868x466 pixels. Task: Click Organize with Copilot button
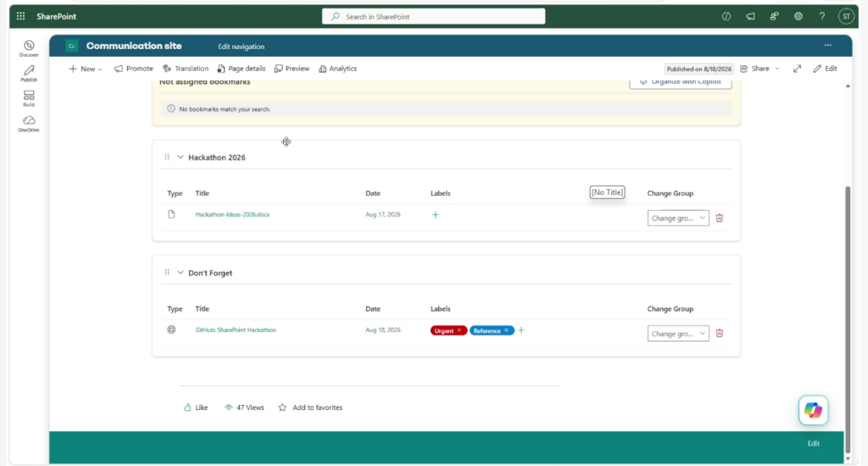click(x=681, y=82)
